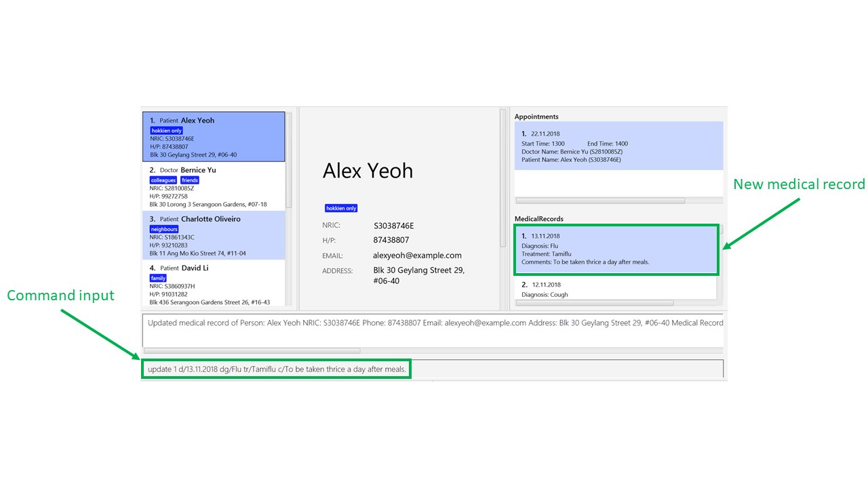
Task: Click the 'neighbours' tag on Charlotte Oliveiro
Action: 165,229
